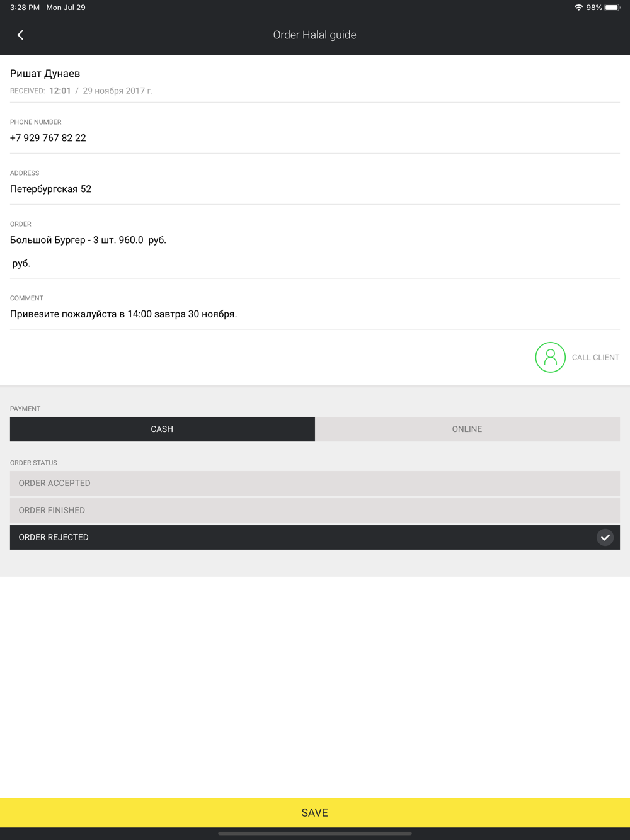Tap the checkmark on Order Rejected
Image resolution: width=630 pixels, height=840 pixels.
pyautogui.click(x=605, y=537)
